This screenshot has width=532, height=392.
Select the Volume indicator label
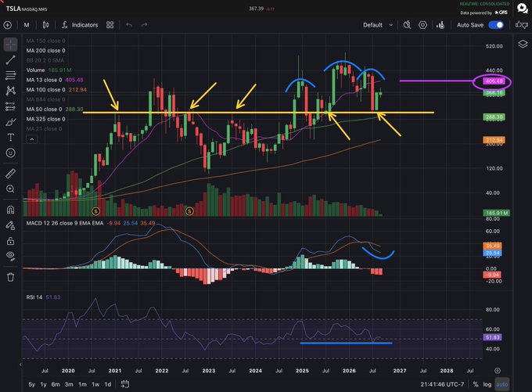point(35,70)
